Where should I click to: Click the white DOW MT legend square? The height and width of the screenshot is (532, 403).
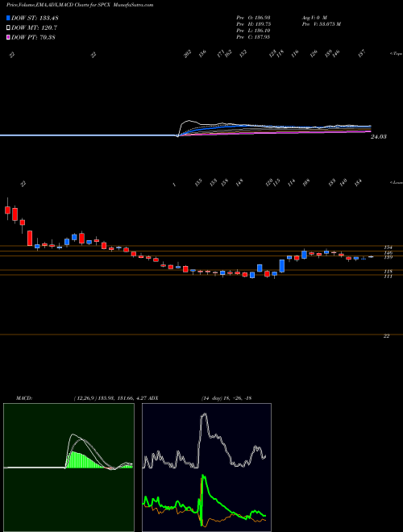[8, 28]
